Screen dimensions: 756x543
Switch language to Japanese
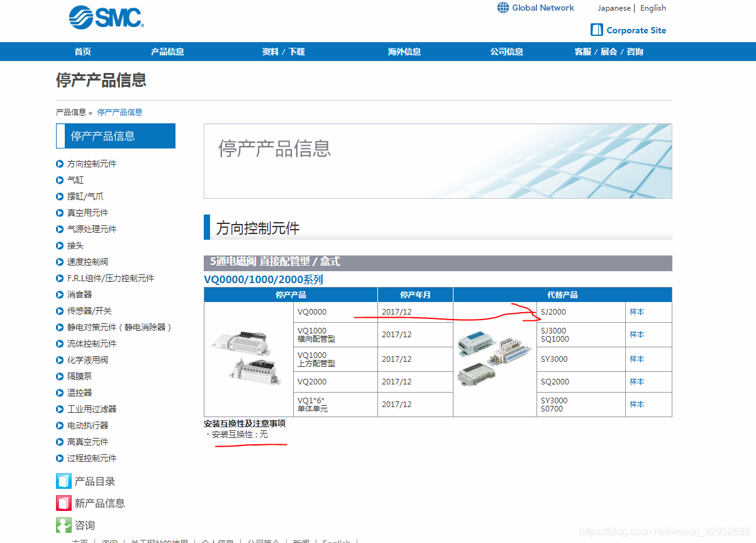pyautogui.click(x=614, y=8)
